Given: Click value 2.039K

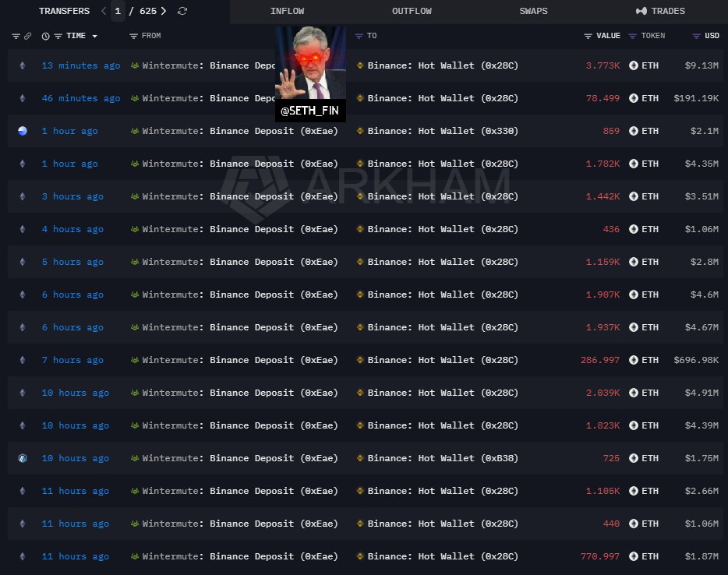Looking at the screenshot, I should pyautogui.click(x=603, y=393).
